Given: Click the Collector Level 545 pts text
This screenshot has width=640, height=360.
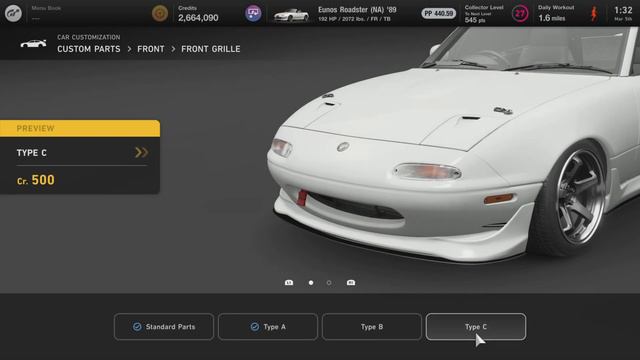Looking at the screenshot, I should (475, 20).
